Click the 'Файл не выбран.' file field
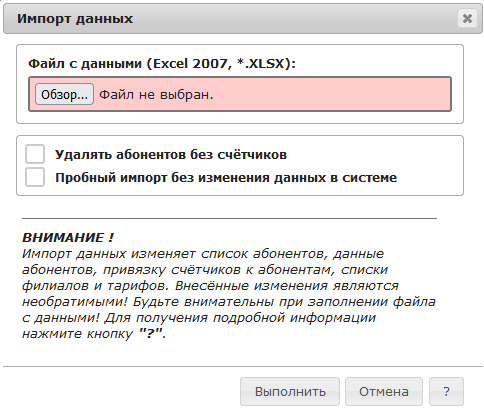Viewport: 484px width, 414px height. tap(240, 94)
